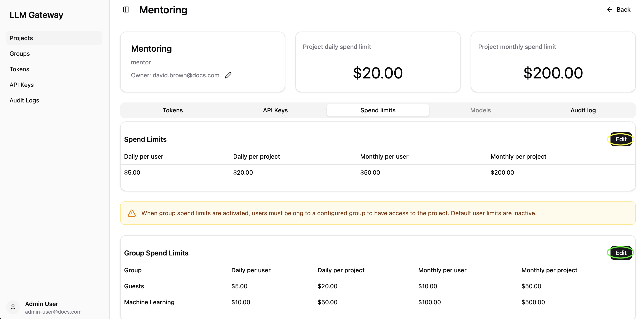Navigate to API Keys in sidebar
Image resolution: width=644 pixels, height=319 pixels.
click(54, 85)
